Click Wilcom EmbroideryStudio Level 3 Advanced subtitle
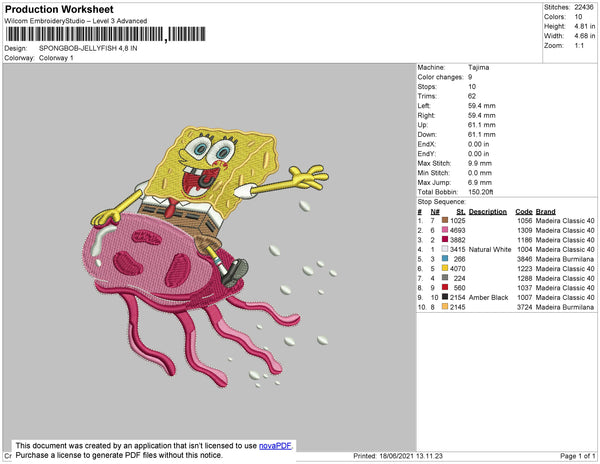600x464 pixels. (x=76, y=21)
